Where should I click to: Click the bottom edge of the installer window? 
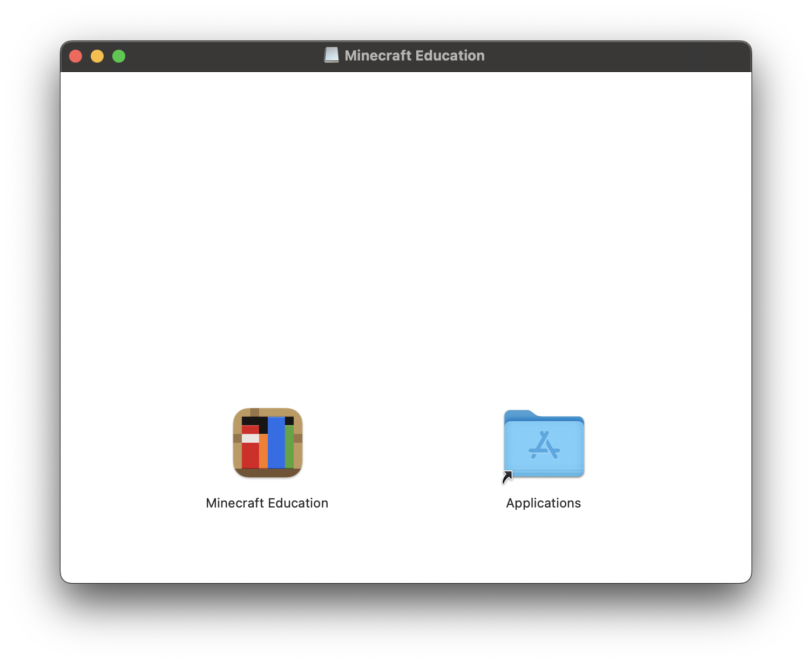pos(405,580)
